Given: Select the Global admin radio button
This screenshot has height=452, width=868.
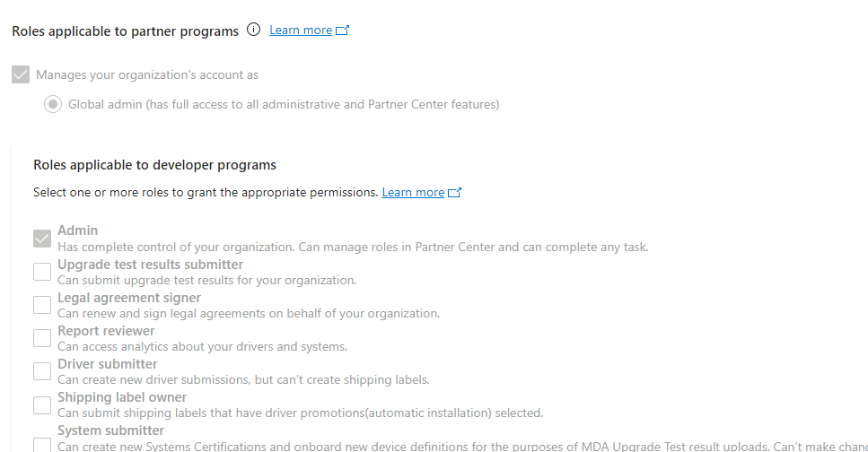Looking at the screenshot, I should [53, 104].
